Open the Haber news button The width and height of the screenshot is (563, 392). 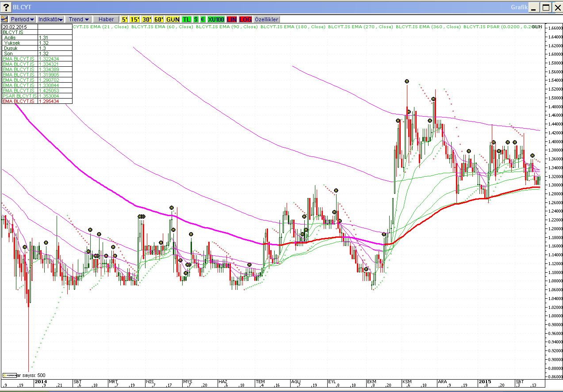(106, 19)
